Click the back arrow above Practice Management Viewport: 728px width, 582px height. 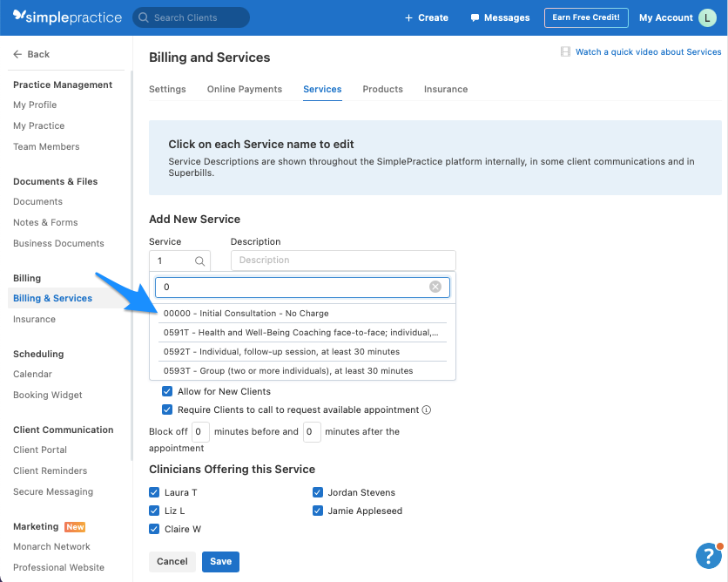(19, 54)
